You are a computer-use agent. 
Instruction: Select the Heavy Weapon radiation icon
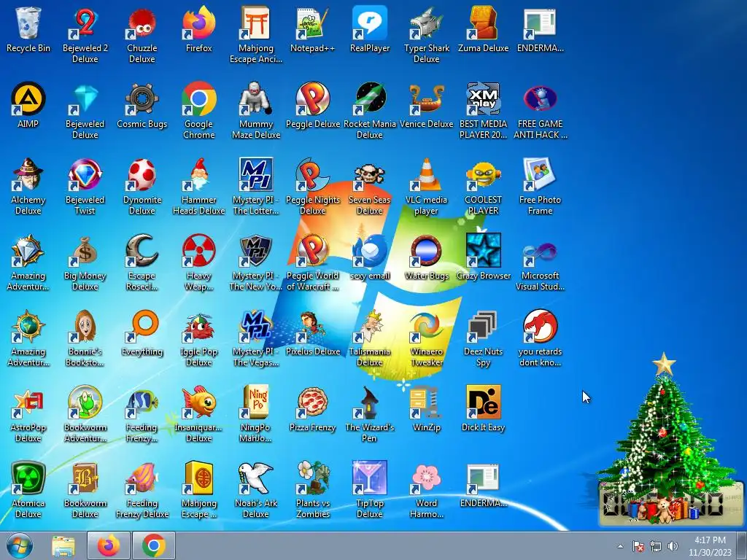tap(198, 250)
